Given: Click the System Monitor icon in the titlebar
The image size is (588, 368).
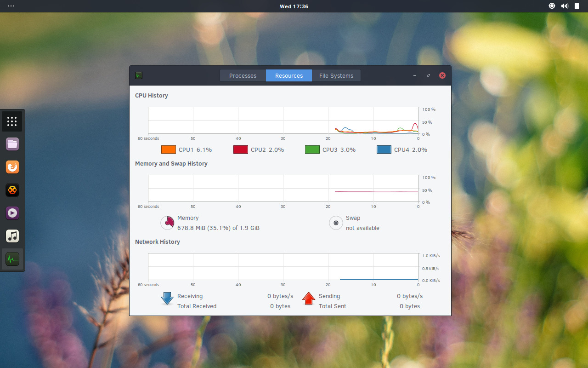Looking at the screenshot, I should [138, 75].
